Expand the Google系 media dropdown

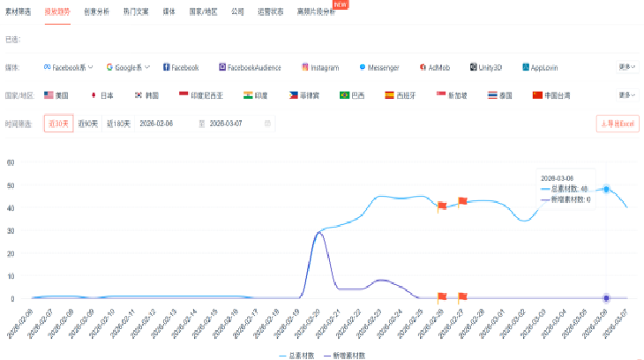click(128, 67)
